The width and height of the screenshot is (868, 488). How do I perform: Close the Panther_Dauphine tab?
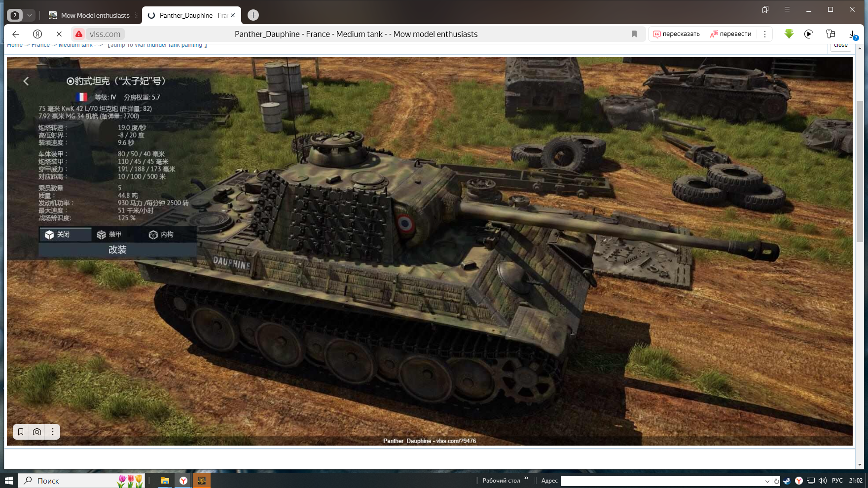[233, 15]
